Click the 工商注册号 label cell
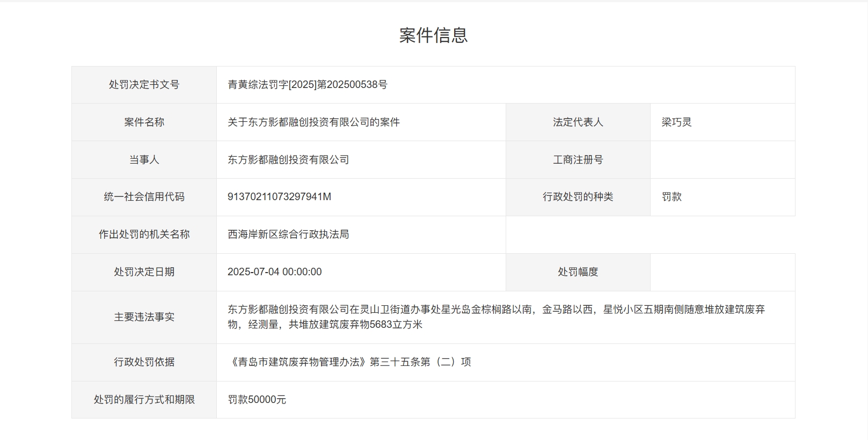868x440 pixels. [578, 160]
